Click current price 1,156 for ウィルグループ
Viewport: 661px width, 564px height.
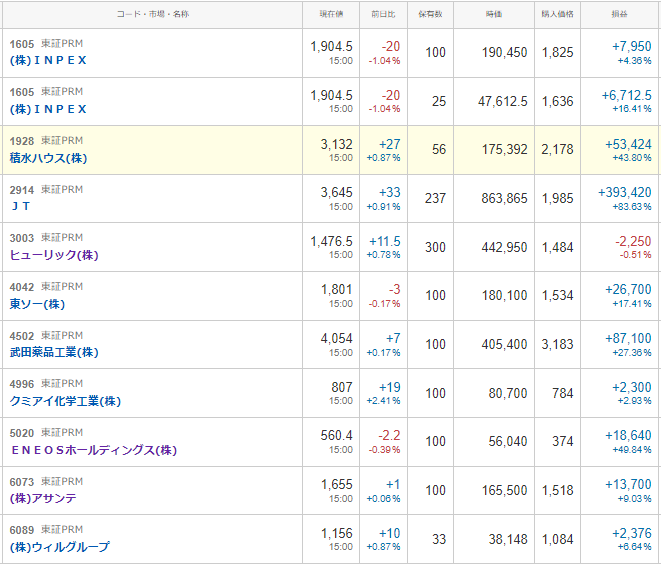click(x=336, y=533)
